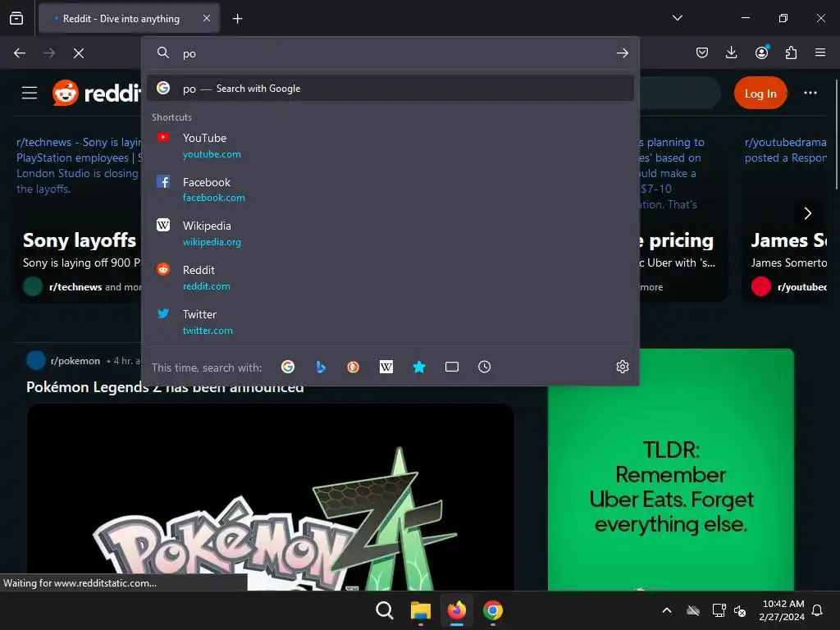Open Firefox View tab list icon
Viewport: 840px width, 630px height.
tap(16, 18)
